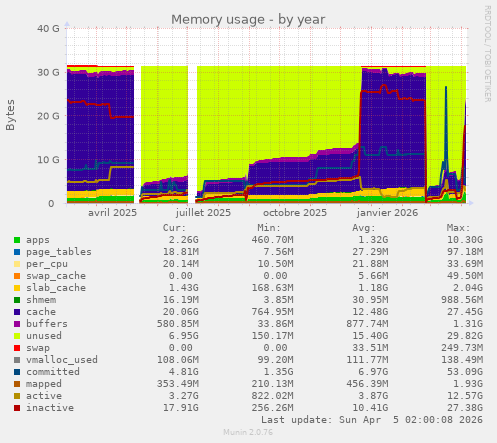Image resolution: width=497 pixels, height=443 pixels.
Task: Select the 'swap' legend label
Action: [x=38, y=348]
